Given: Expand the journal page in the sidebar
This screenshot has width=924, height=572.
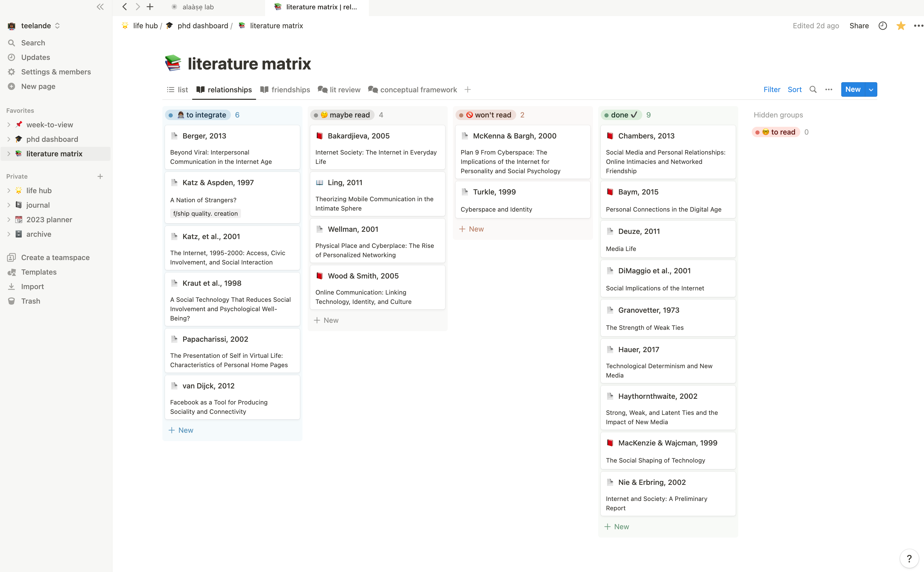Looking at the screenshot, I should (9, 205).
